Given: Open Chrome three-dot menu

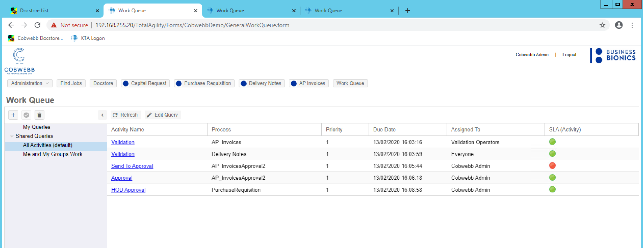Looking at the screenshot, I should pyautogui.click(x=632, y=25).
